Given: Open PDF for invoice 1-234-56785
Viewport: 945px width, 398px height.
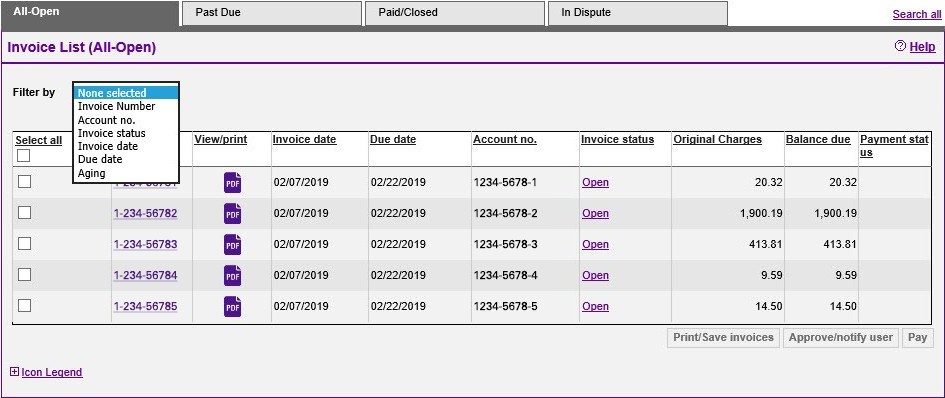Looking at the screenshot, I should (x=233, y=306).
